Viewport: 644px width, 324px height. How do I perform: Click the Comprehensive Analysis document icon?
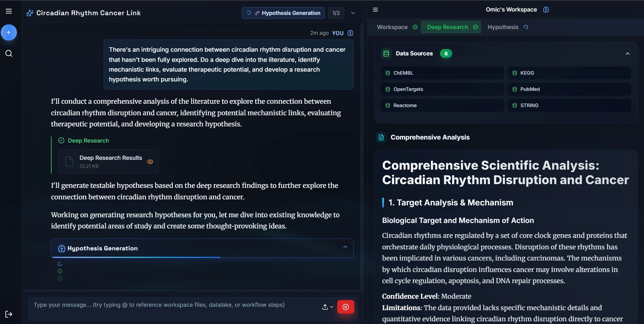pos(381,138)
